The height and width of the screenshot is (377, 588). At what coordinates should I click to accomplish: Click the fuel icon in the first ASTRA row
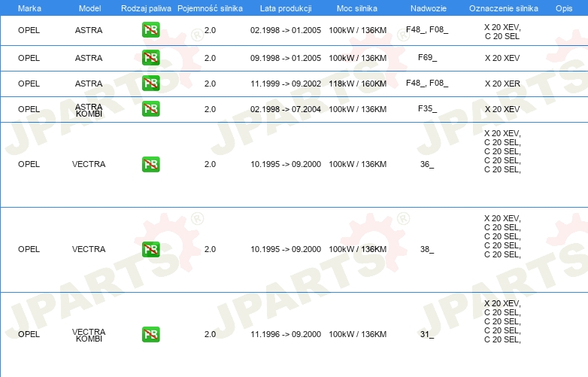(150, 29)
